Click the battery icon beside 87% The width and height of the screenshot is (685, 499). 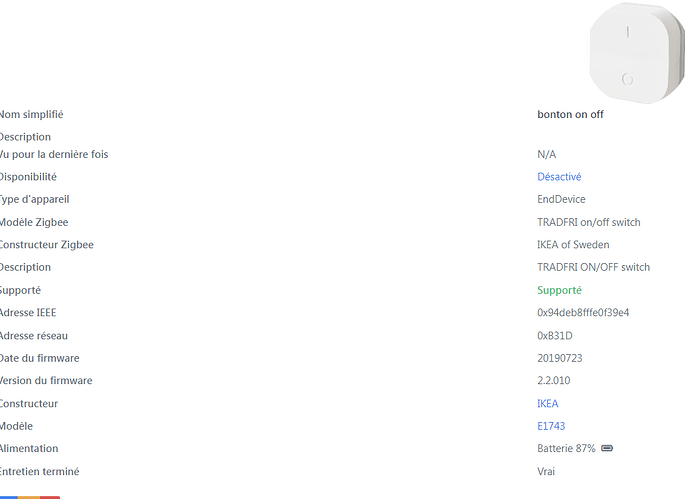(x=607, y=449)
